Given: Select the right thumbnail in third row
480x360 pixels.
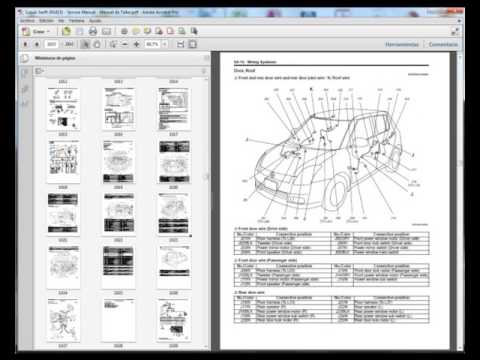Looking at the screenshot, I should coord(174,214).
